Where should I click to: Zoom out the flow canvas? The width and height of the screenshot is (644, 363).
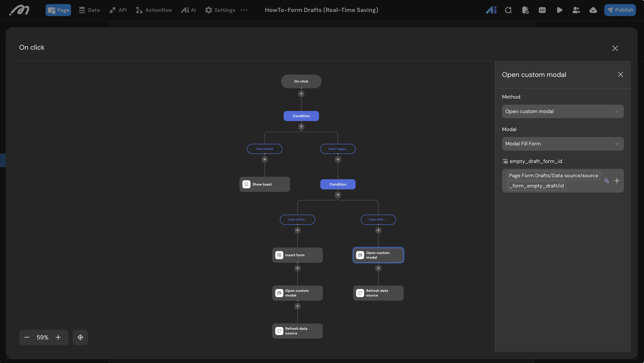pos(27,337)
